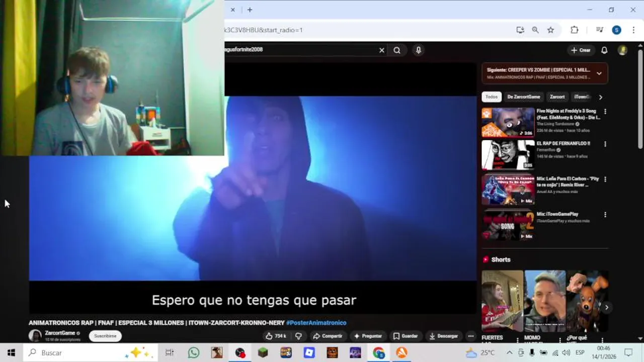Screen dimensions: 644x362
Task: Open options for Mix: Leña Para El Carbon
Action: point(605,179)
